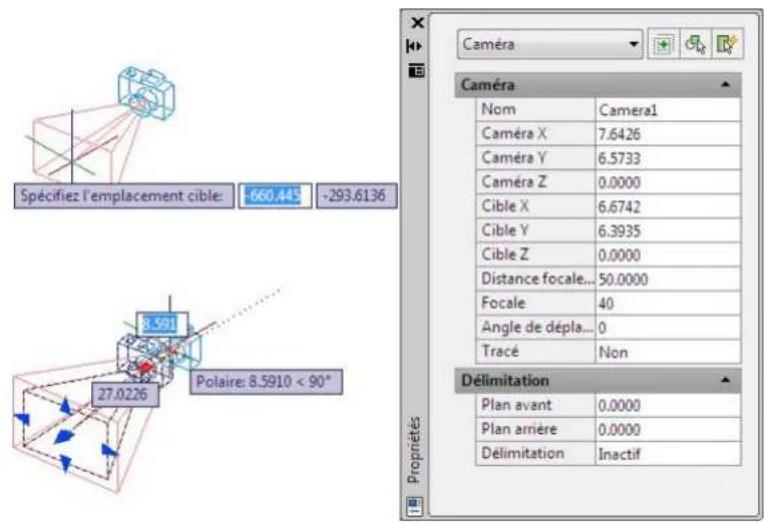This screenshot has height=523, width=765.
Task: Click Focale value 40
Action: (668, 303)
